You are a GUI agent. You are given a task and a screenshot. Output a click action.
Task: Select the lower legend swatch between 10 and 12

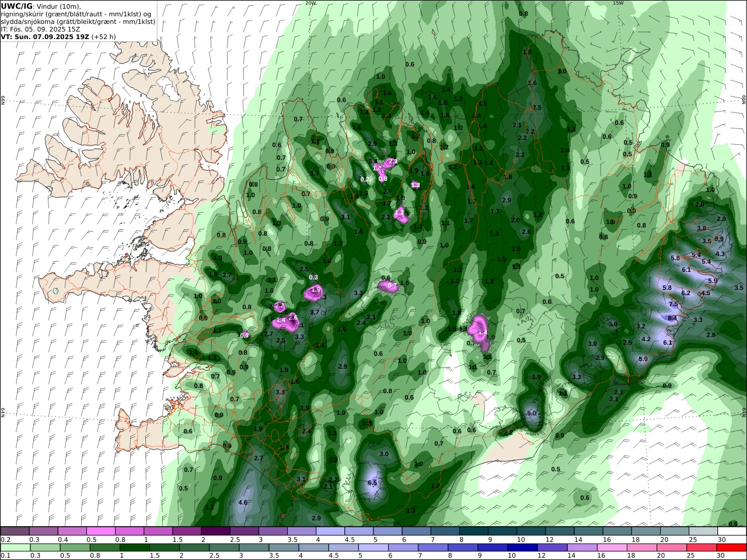pyautogui.click(x=523, y=548)
